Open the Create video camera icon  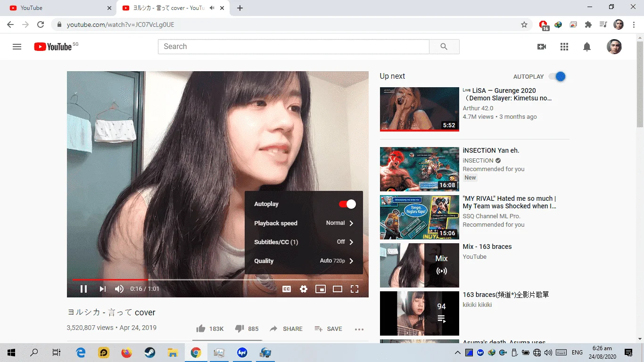pos(542,47)
